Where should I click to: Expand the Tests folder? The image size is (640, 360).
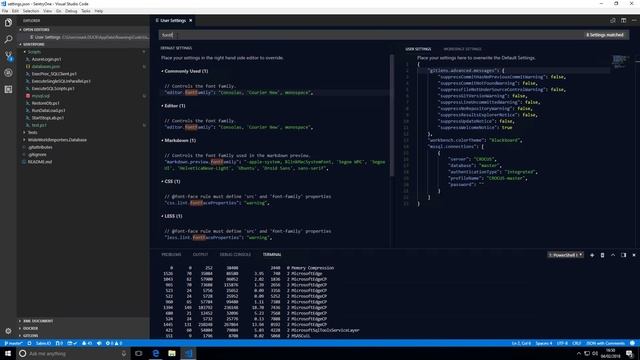click(84, 132)
